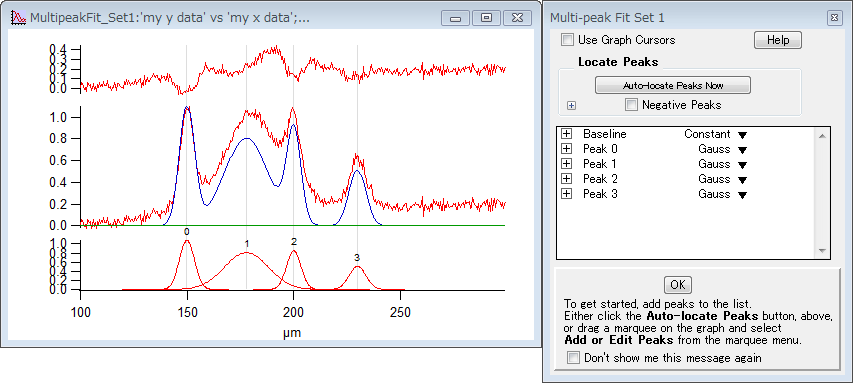Click the MultipeakFit_Set1 graph title bar text
This screenshot has height=383, width=853.
click(x=170, y=18)
